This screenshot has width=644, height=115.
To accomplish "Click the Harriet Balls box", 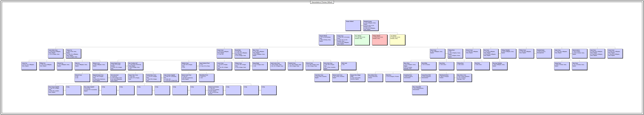I will (242, 53).
